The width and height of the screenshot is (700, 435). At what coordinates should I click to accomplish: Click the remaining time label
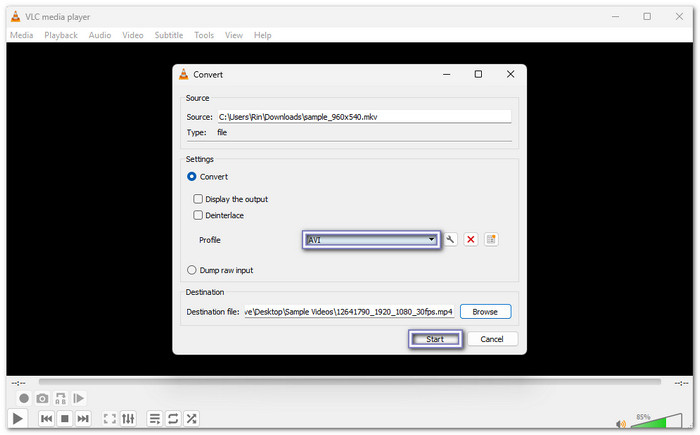point(681,383)
